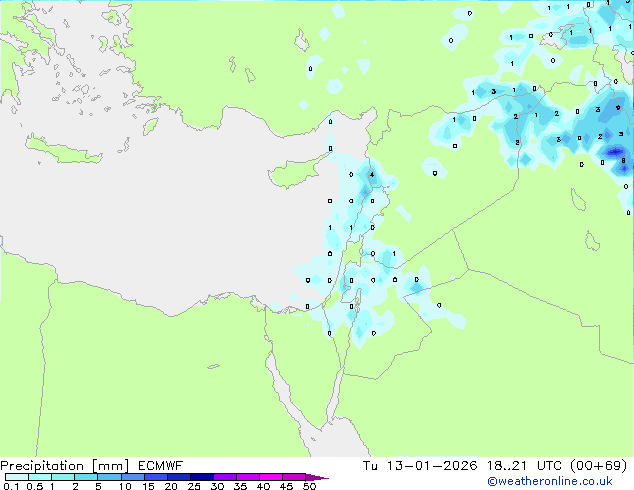Click the 'Precipitation' title word
The width and height of the screenshot is (634, 490).
[x=42, y=466]
